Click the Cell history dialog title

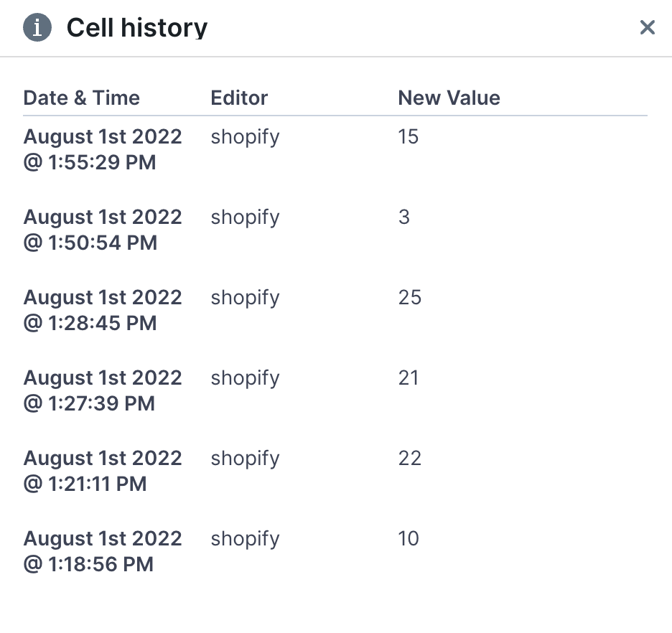(x=136, y=27)
